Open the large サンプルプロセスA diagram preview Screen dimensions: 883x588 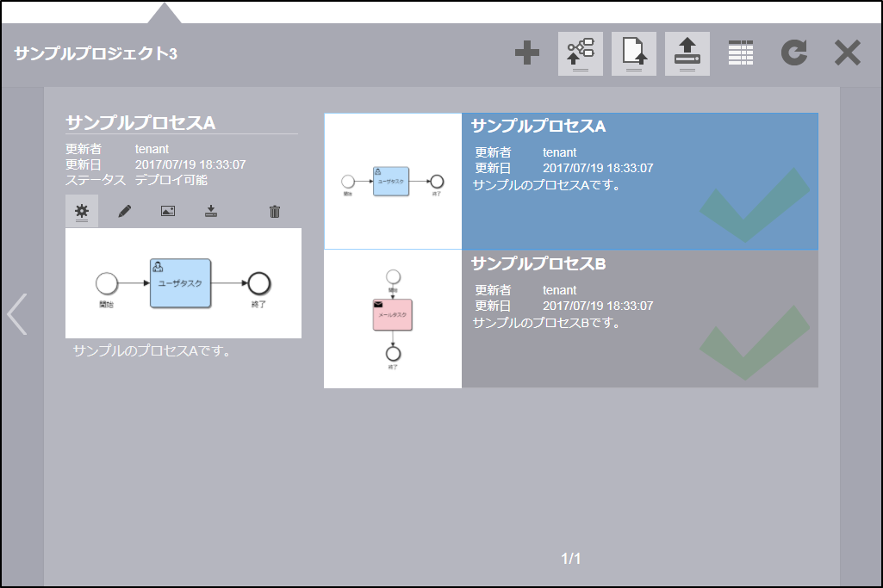pyautogui.click(x=183, y=283)
